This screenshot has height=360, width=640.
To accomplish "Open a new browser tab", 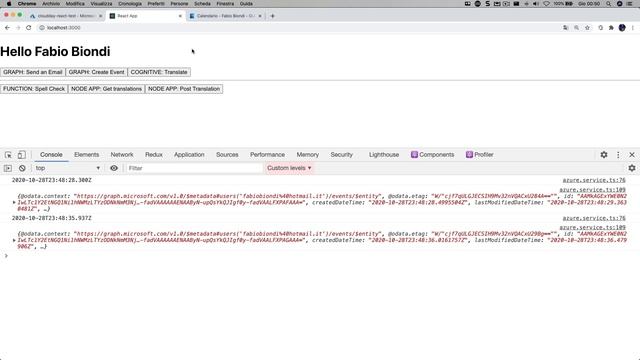I will pos(272,16).
